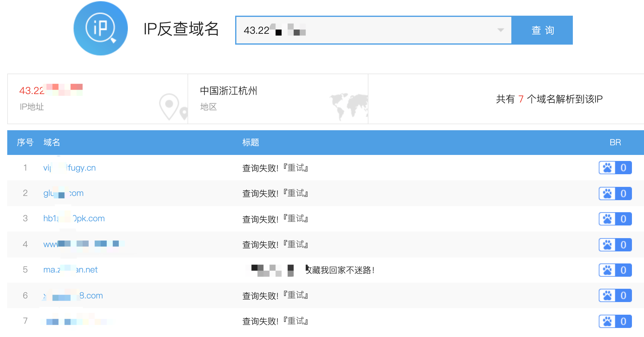Click the IP search logo icon
The height and width of the screenshot is (337, 644).
100,29
